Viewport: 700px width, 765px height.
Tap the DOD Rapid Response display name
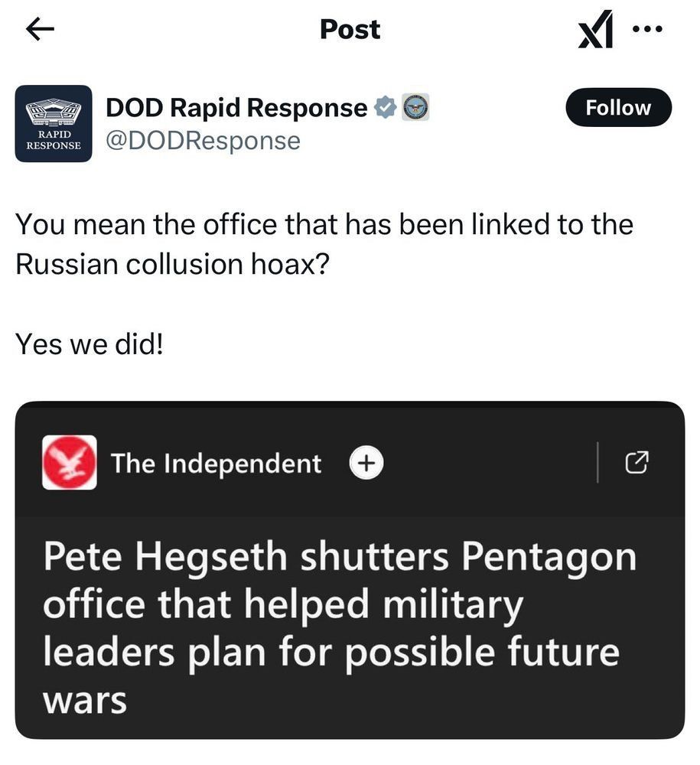click(236, 108)
